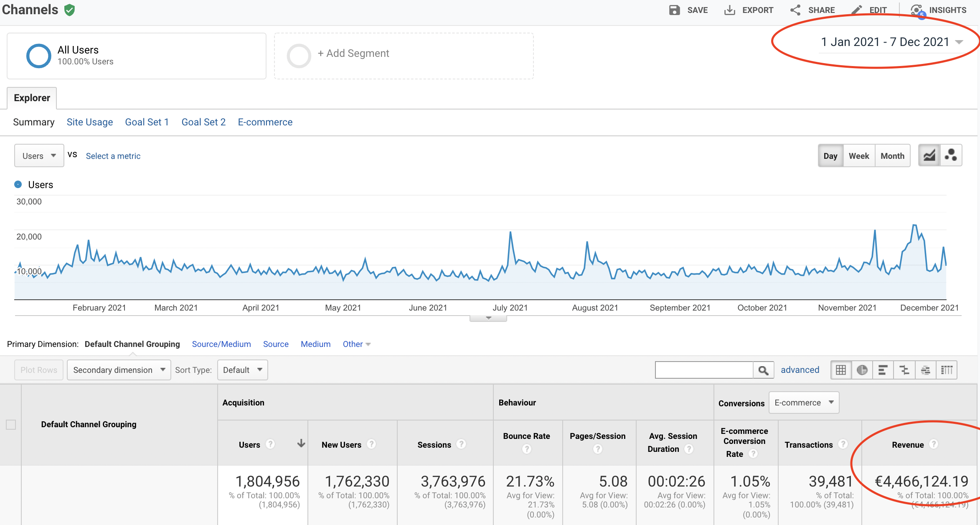Select pivot table view icon

coord(947,370)
